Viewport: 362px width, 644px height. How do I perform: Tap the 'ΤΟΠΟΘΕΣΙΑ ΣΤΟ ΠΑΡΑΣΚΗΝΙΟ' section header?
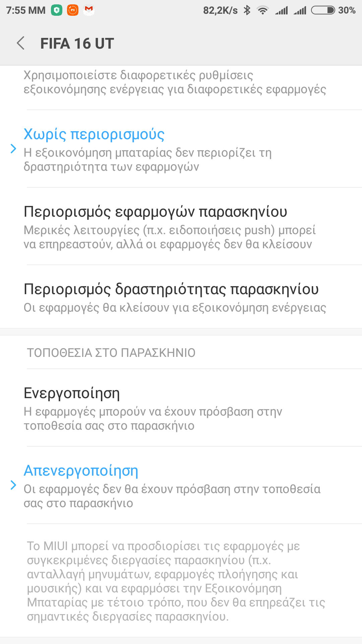[x=111, y=353]
